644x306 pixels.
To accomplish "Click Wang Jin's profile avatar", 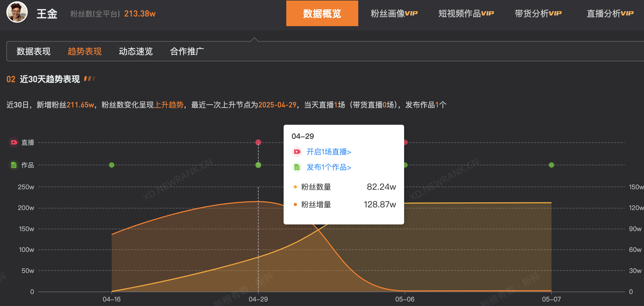I will tap(17, 12).
